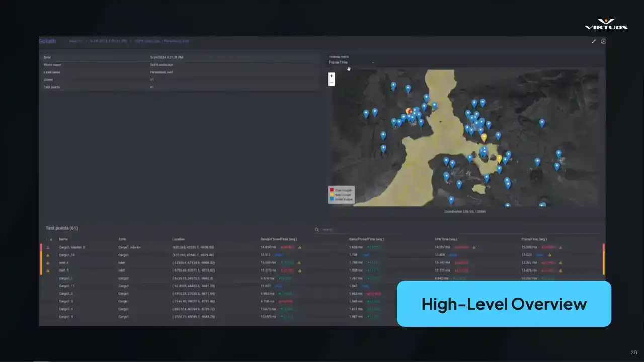
Task: Go to Reports breadcrumb link
Action: pos(75,41)
